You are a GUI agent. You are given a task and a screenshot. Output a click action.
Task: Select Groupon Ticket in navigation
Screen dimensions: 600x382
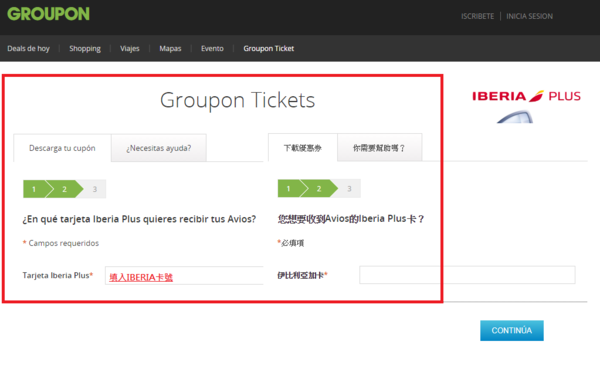pos(269,49)
